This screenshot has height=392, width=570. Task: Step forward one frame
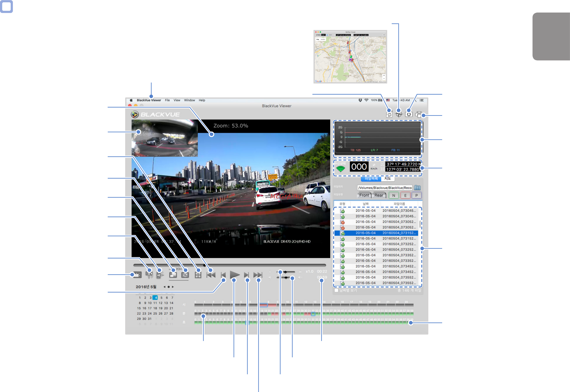[246, 275]
